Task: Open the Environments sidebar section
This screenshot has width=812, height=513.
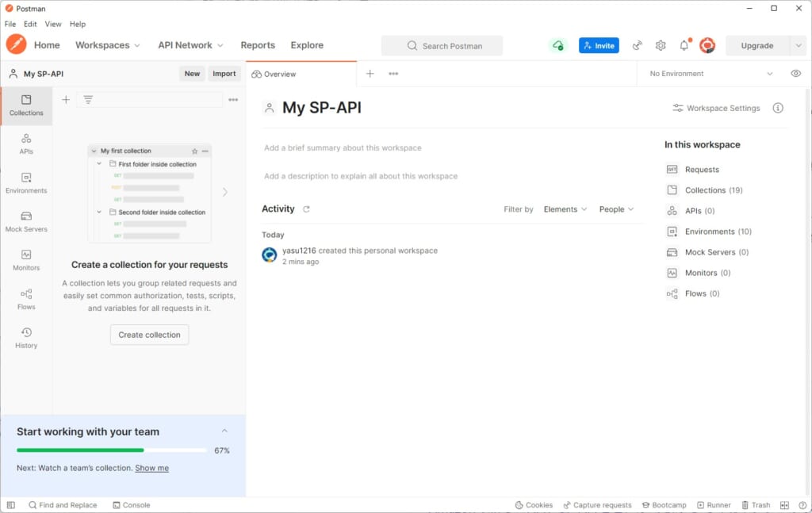Action: tap(26, 183)
